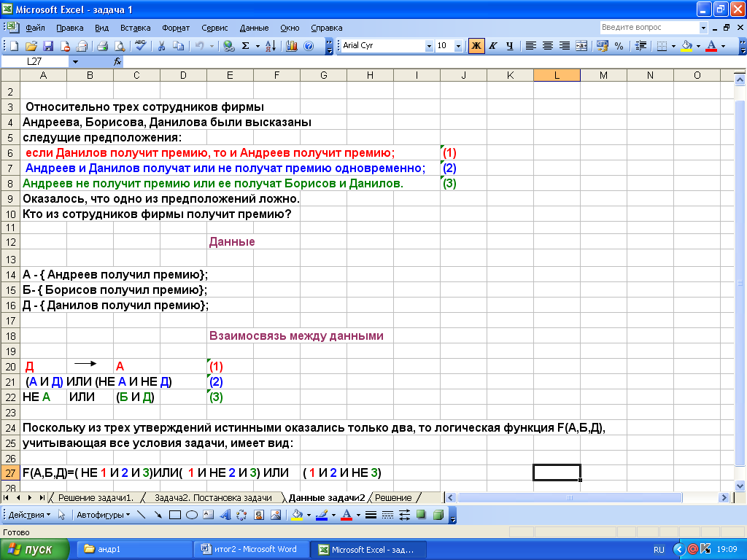Create a new blank workbook
Viewport: 747px width, 560px height.
15,46
